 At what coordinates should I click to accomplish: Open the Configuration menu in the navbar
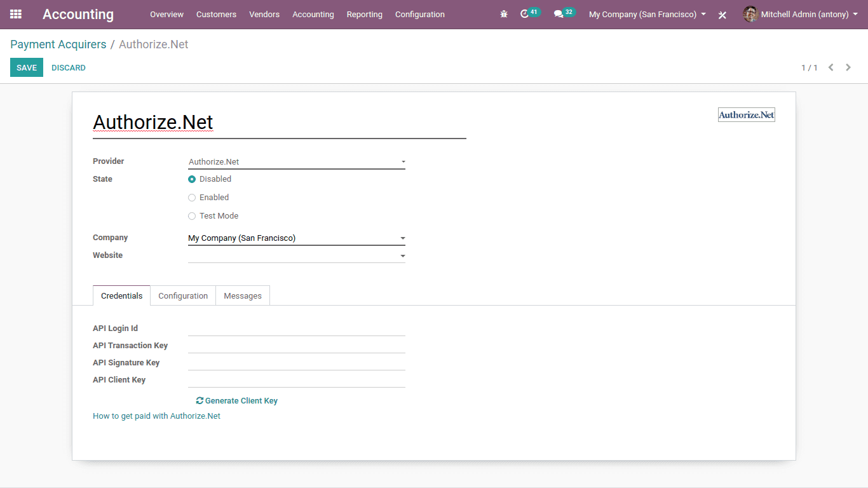tap(420, 14)
